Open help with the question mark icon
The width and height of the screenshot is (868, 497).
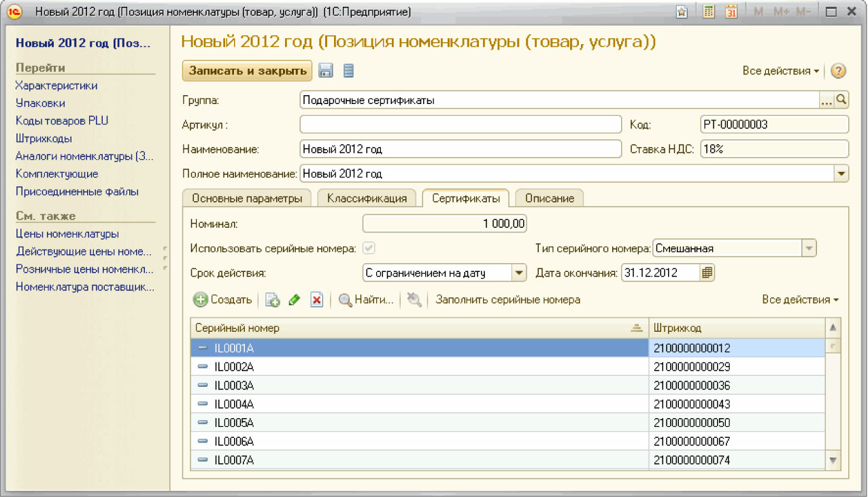pyautogui.click(x=838, y=71)
